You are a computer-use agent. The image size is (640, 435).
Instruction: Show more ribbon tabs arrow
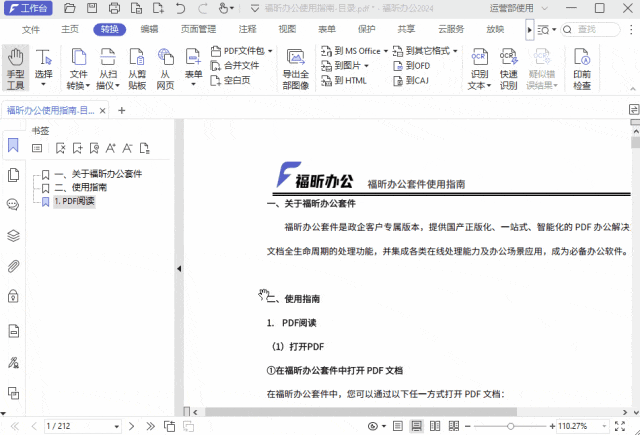pyautogui.click(x=529, y=30)
